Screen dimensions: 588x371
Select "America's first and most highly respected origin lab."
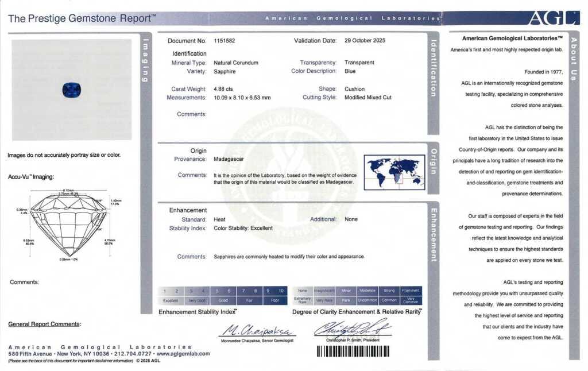point(506,50)
